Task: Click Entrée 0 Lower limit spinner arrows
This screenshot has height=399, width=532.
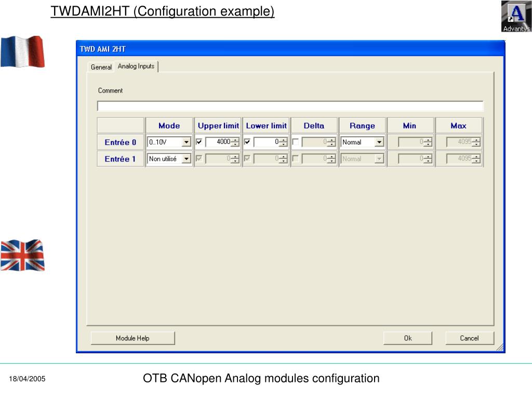Action: click(283, 142)
